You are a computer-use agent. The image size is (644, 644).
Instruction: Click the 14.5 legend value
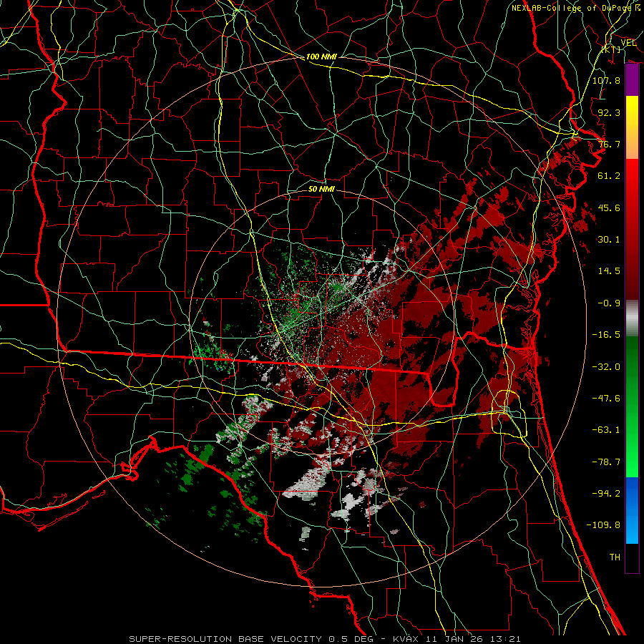(609, 271)
